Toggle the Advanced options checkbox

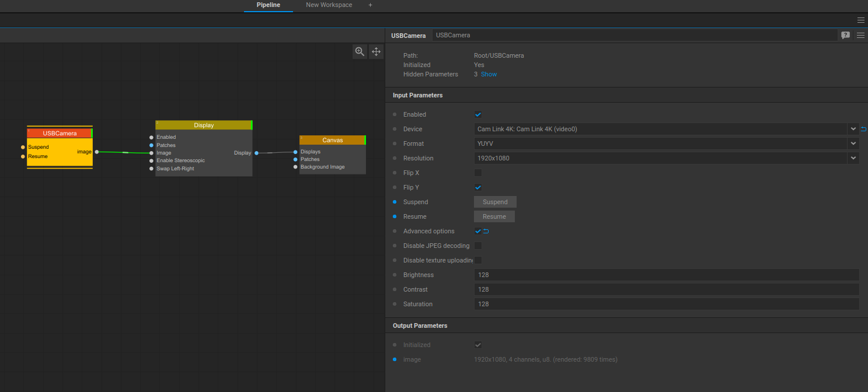tap(478, 231)
